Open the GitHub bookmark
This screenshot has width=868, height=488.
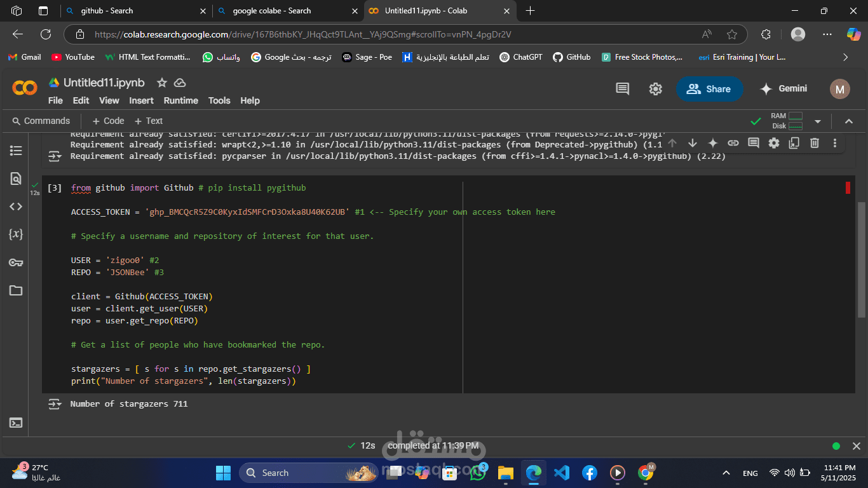pos(571,57)
